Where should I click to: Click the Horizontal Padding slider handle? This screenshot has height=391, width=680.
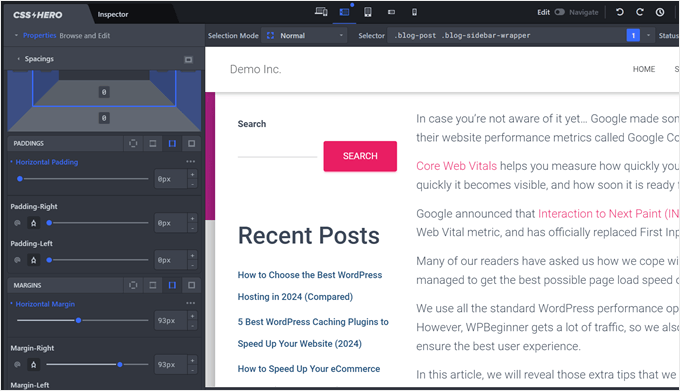[x=20, y=179]
